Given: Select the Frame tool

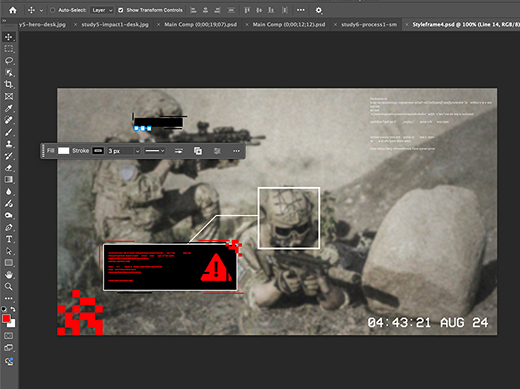Looking at the screenshot, I should pyautogui.click(x=9, y=96).
